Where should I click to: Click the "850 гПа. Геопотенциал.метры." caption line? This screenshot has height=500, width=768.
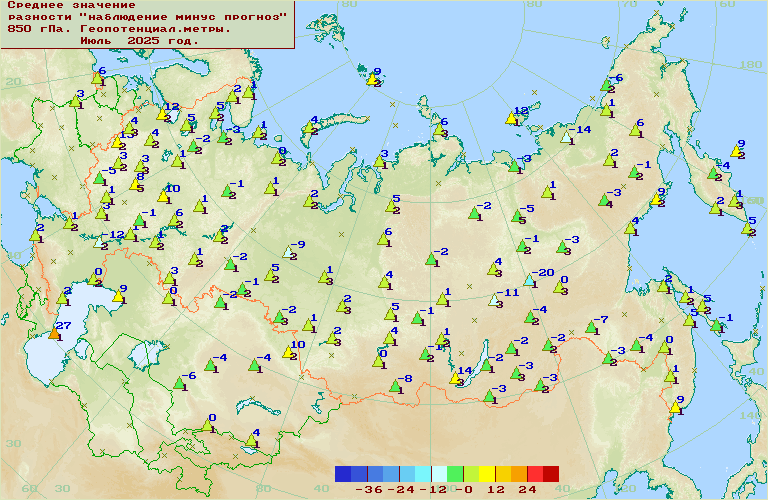coord(118,29)
